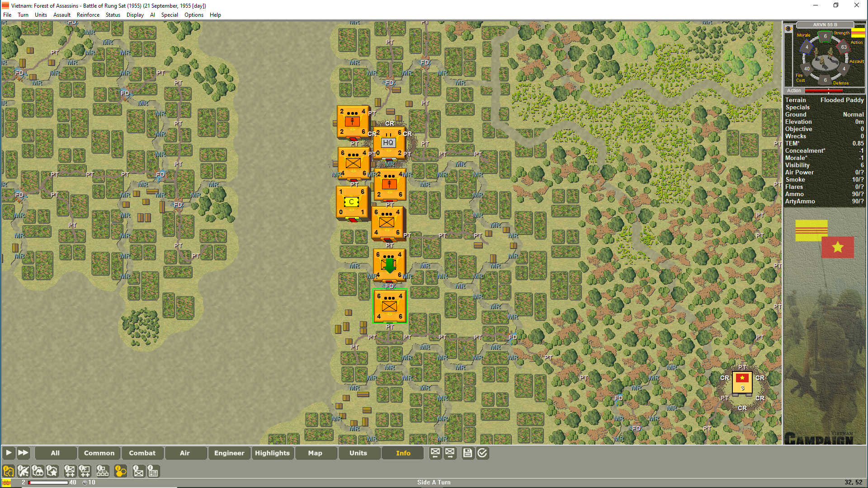
Task: Click the fast-forward double arrow button
Action: [x=23, y=453]
